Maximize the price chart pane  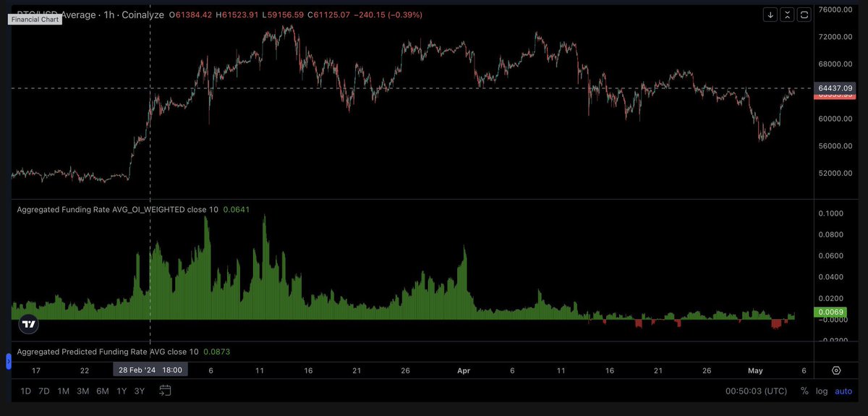coord(804,14)
